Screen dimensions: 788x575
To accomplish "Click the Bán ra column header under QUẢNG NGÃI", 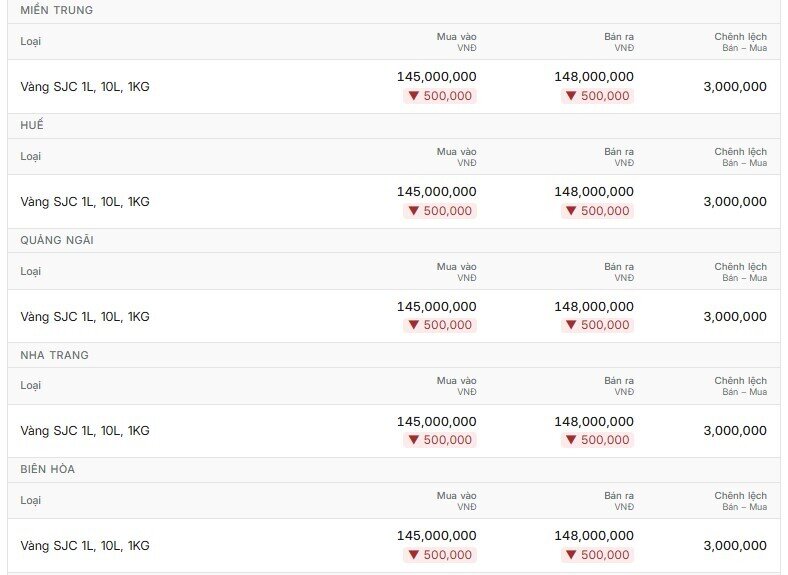I will (619, 272).
